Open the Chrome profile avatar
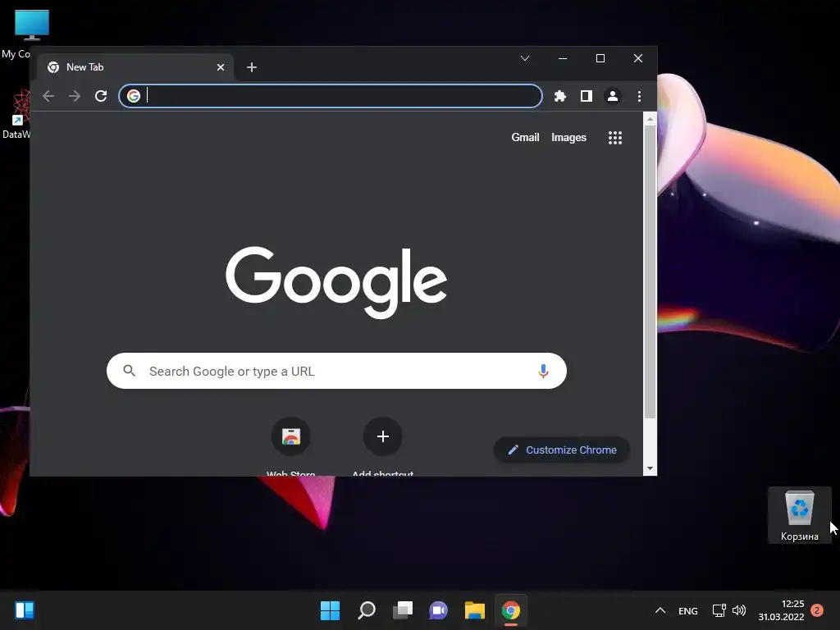The image size is (840, 630). pos(612,96)
